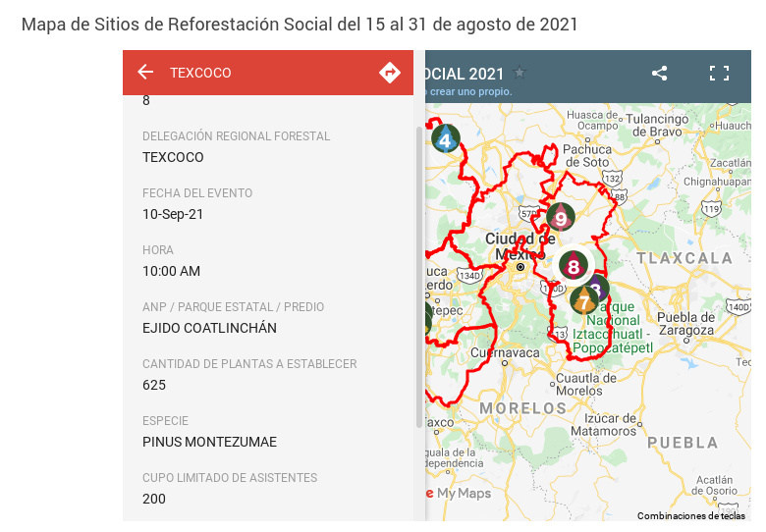Click the PUEBLA state label
This screenshot has width=766, height=532.
[x=683, y=443]
